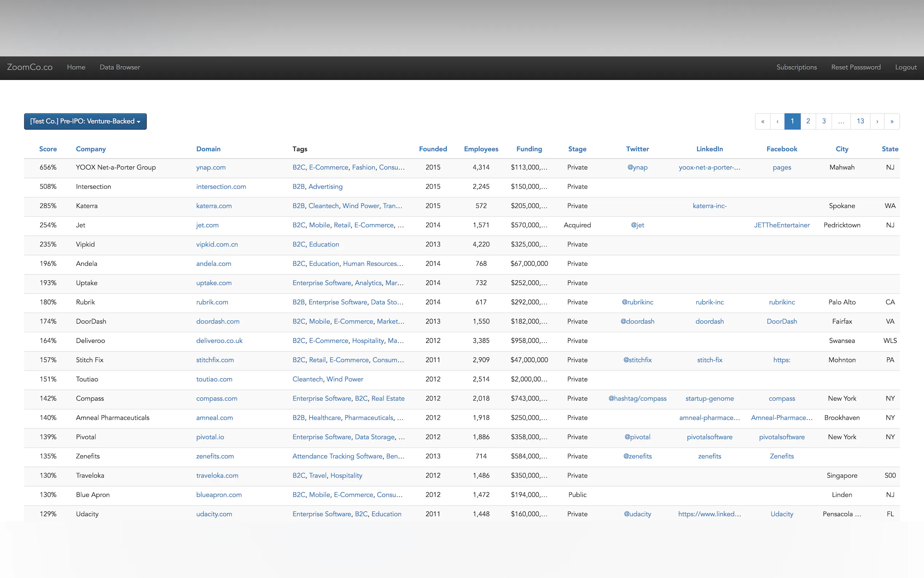This screenshot has height=578, width=924.
Task: Select page 2 in pagination
Action: pos(808,121)
